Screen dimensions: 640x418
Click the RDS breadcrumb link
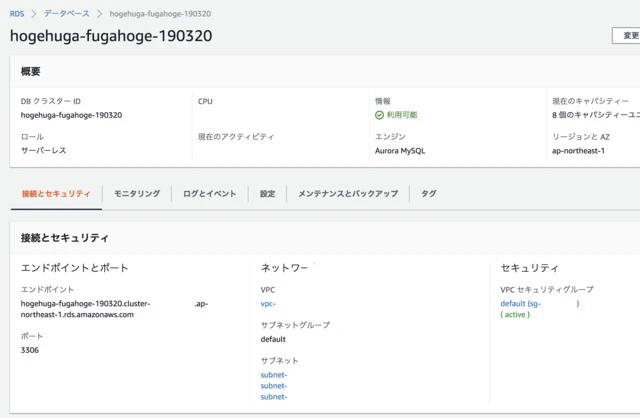pyautogui.click(x=17, y=13)
